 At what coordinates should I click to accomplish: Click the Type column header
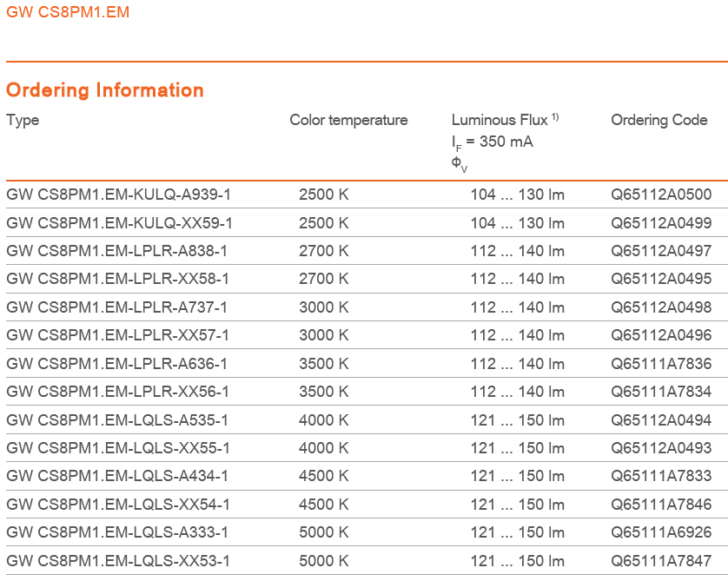[x=23, y=120]
